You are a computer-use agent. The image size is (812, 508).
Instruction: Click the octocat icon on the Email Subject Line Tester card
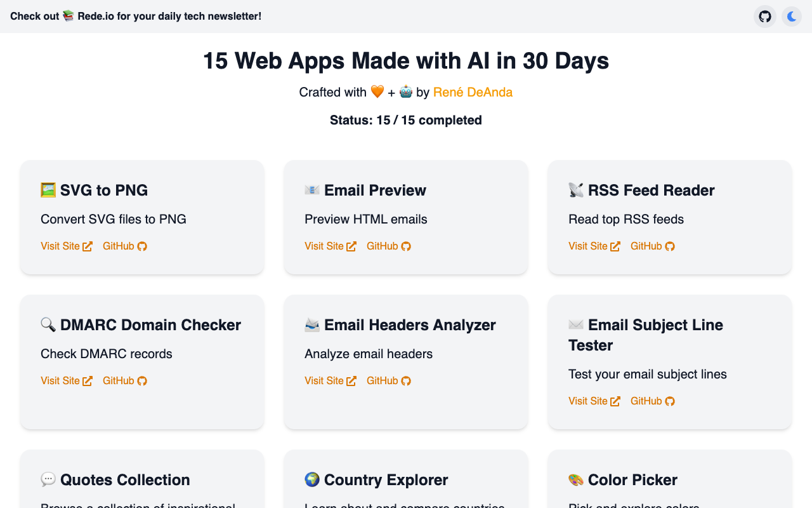click(x=671, y=401)
